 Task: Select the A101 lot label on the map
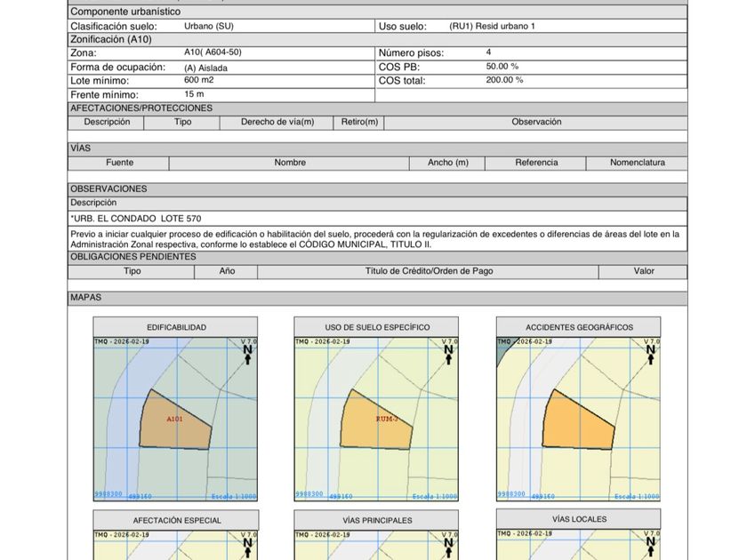[x=174, y=419]
